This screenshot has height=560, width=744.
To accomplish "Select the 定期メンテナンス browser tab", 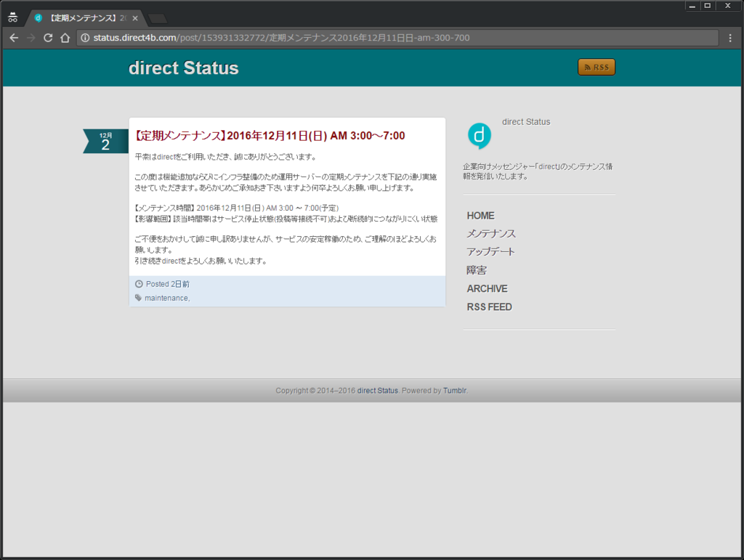I will coord(84,18).
